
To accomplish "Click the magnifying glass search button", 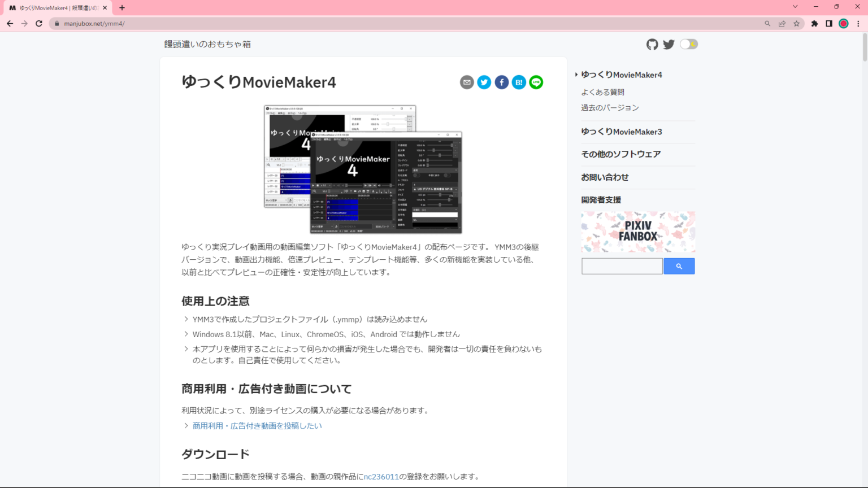I will pyautogui.click(x=679, y=265).
